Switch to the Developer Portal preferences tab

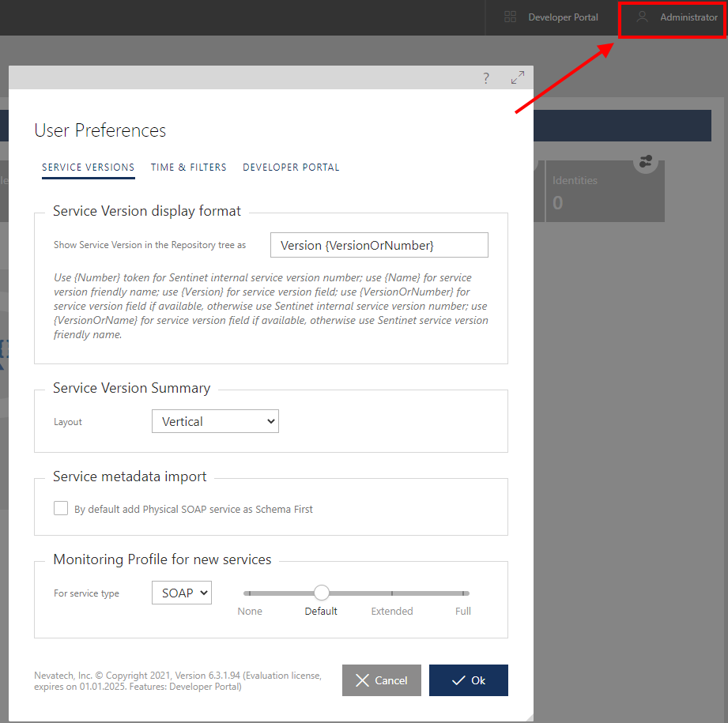(x=291, y=167)
